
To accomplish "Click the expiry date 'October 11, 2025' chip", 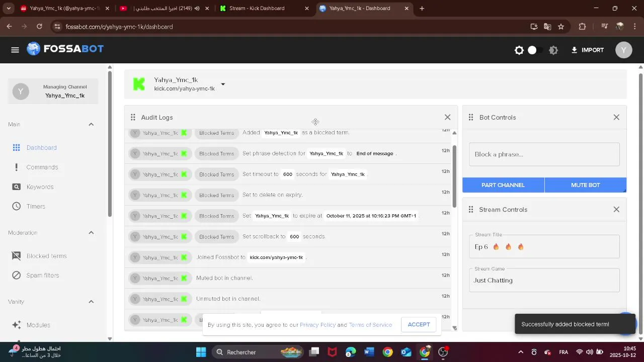I will click(x=371, y=216).
